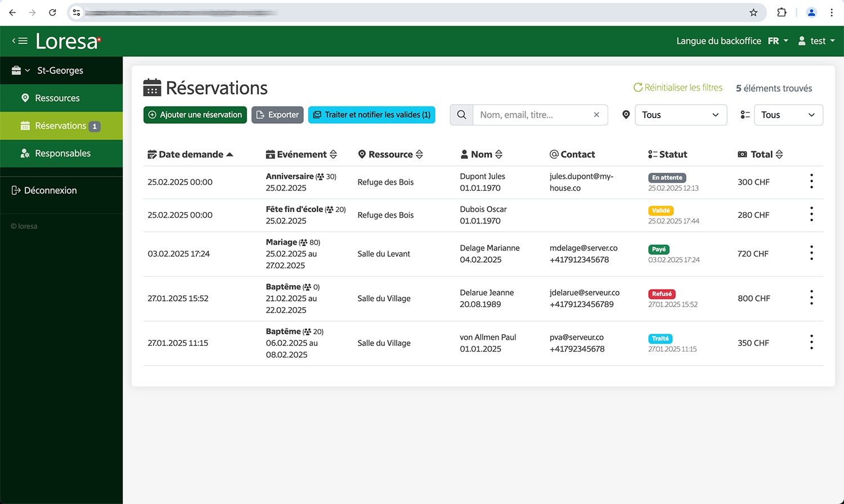Open three-dot menu for Mariage reservation
The image size is (844, 504).
pyautogui.click(x=811, y=253)
